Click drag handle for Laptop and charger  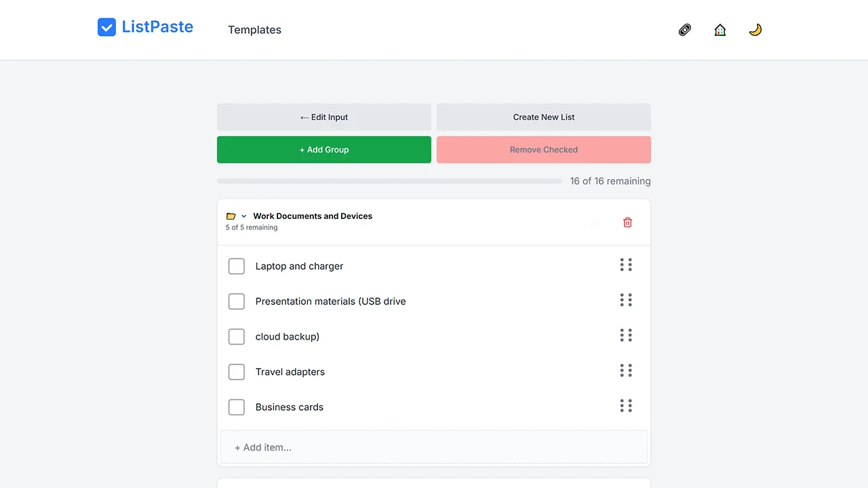626,265
